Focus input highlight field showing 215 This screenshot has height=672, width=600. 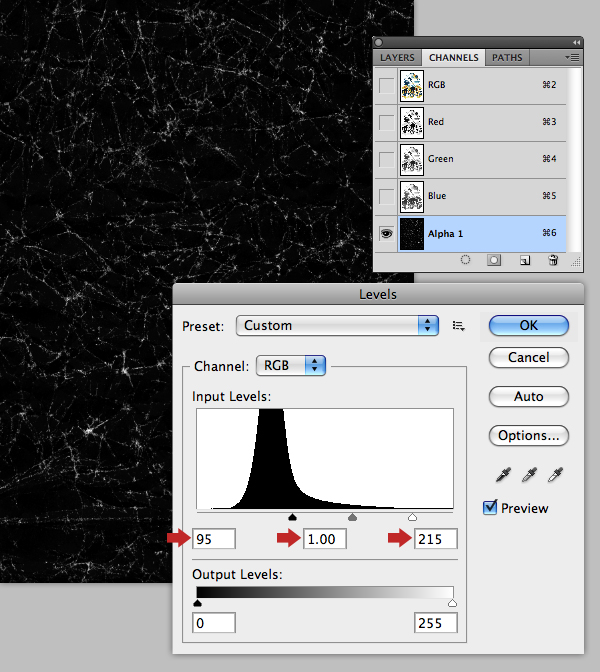[x=436, y=539]
